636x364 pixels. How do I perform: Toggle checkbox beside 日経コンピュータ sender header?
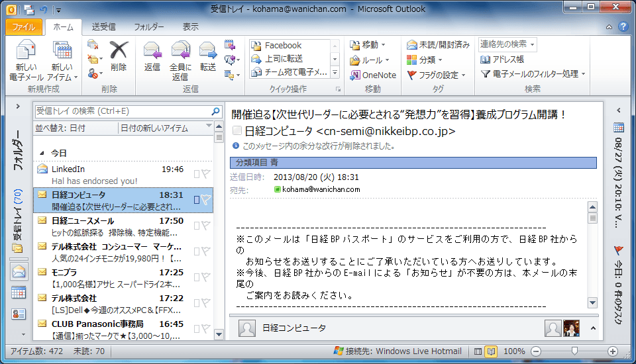[237, 130]
